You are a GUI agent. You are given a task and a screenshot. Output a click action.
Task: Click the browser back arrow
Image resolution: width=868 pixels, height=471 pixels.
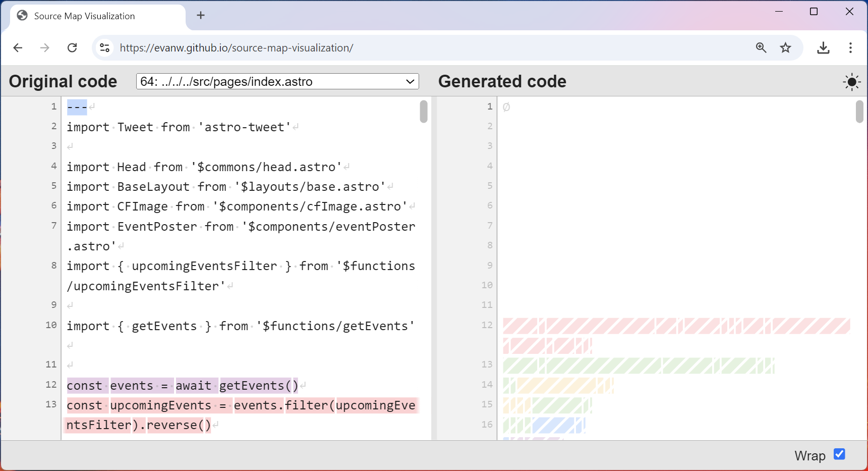tap(18, 48)
